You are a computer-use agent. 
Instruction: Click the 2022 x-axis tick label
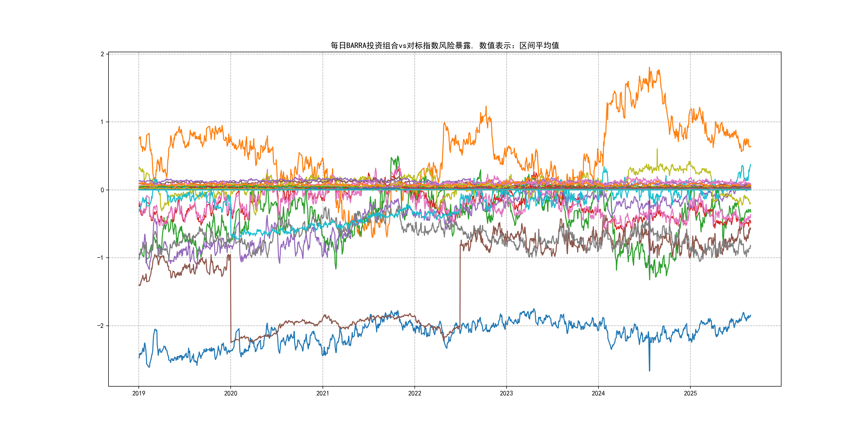pos(414,393)
